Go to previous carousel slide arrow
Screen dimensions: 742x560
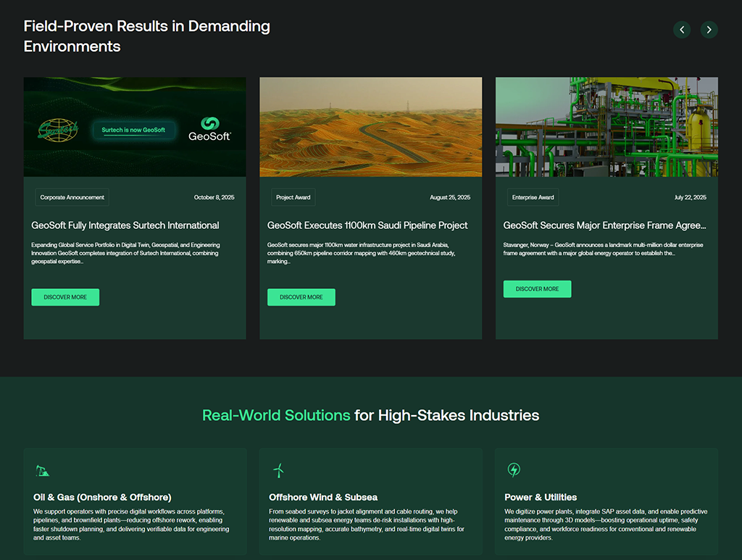(x=681, y=30)
